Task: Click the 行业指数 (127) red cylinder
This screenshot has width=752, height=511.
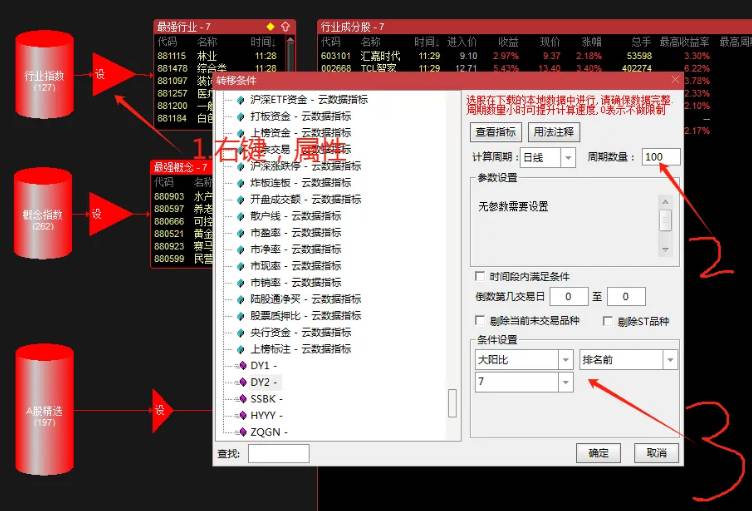Action: pyautogui.click(x=44, y=74)
